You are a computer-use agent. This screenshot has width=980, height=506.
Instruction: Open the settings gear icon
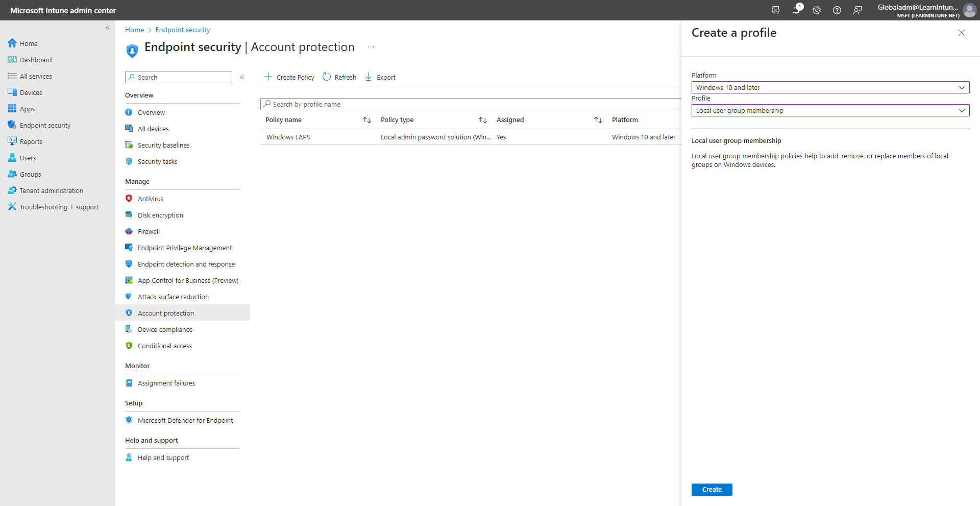pos(817,10)
